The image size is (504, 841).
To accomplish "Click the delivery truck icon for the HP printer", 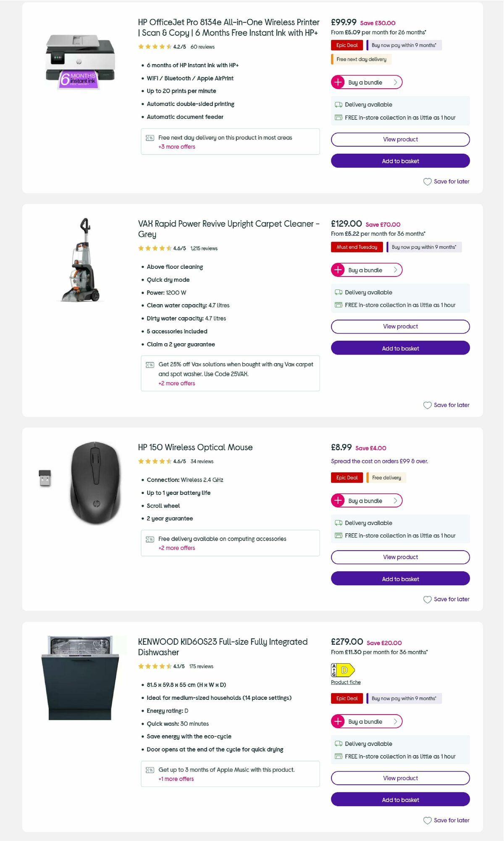I will pyautogui.click(x=338, y=105).
